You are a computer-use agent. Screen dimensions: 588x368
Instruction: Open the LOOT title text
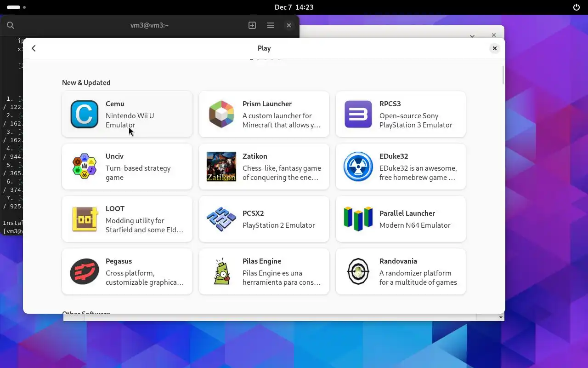point(115,209)
